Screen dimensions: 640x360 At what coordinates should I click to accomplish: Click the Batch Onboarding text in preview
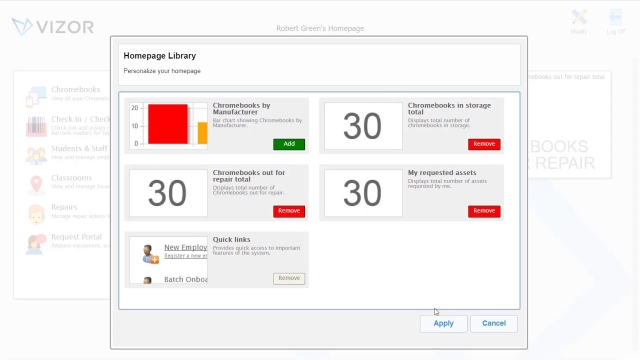[x=186, y=280]
